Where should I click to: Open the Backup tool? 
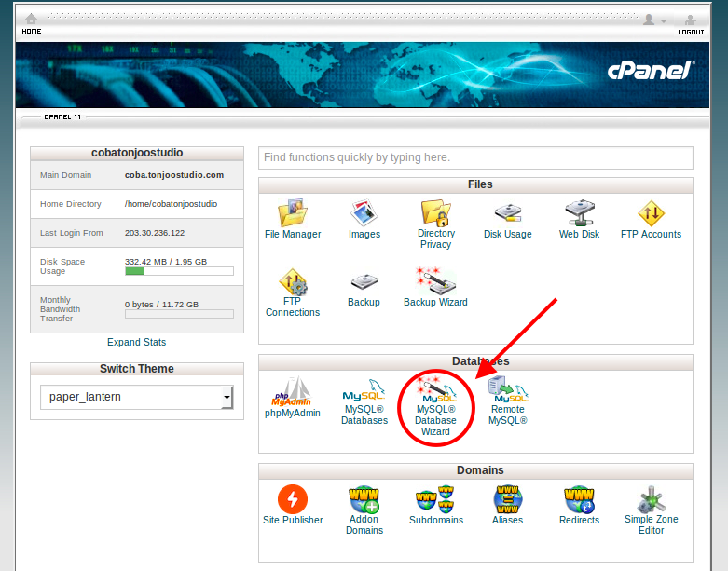[x=364, y=290]
